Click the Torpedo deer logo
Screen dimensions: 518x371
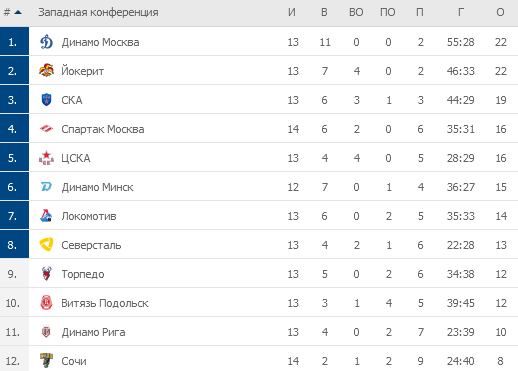[x=46, y=274]
